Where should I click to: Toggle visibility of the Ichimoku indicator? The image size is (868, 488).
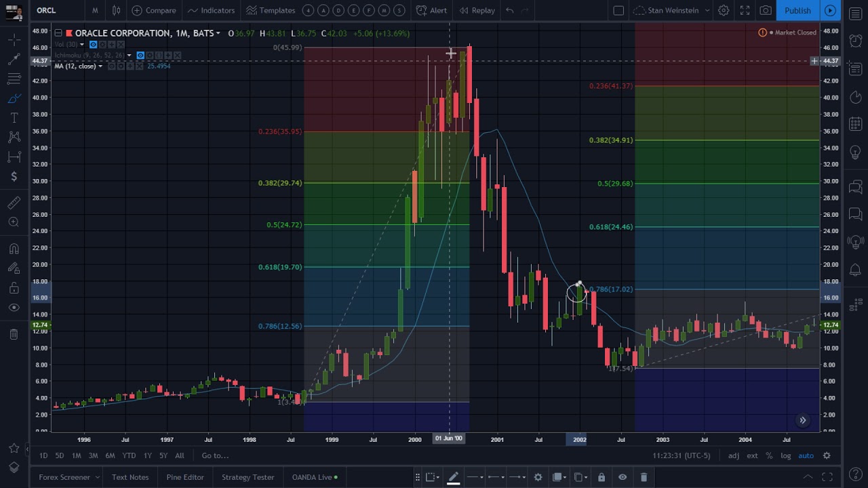point(140,55)
